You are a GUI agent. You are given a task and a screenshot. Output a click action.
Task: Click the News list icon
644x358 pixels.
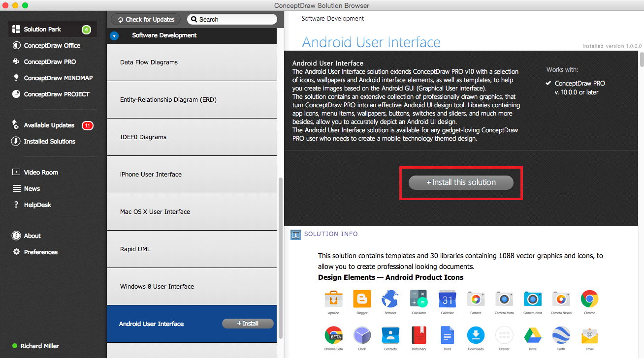click(x=16, y=189)
